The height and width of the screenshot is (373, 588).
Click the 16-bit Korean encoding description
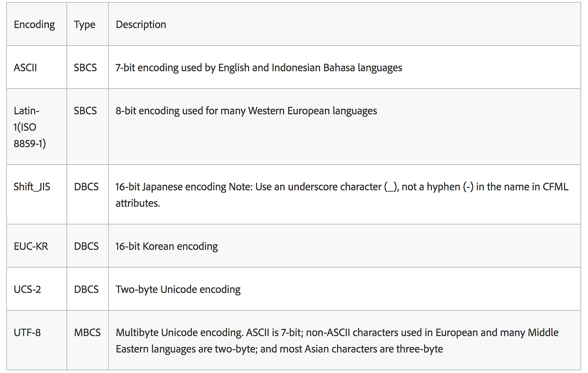(x=166, y=246)
